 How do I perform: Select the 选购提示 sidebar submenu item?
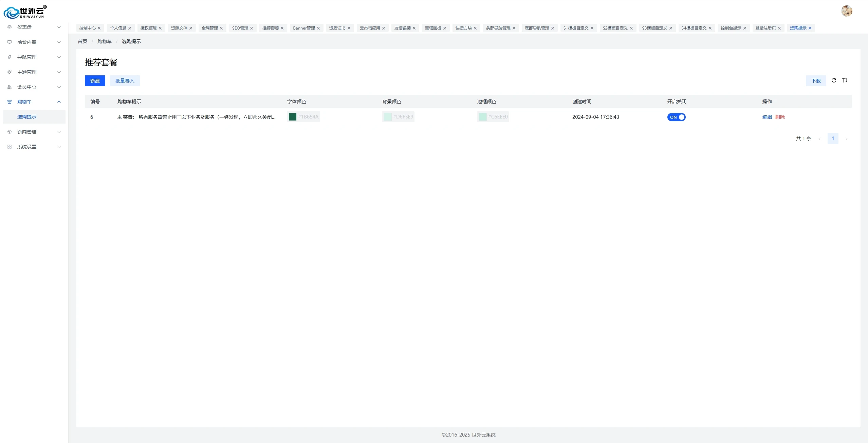27,117
